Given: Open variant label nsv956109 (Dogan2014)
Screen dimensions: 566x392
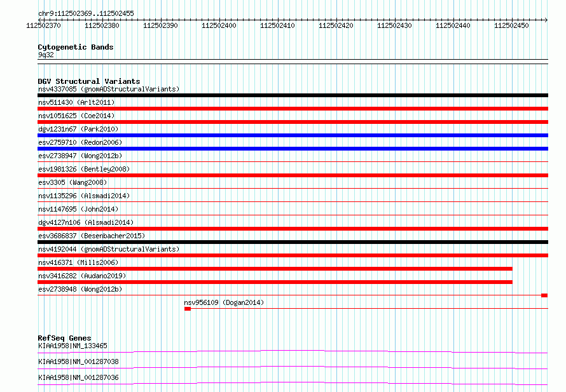Looking at the screenshot, I should click(224, 302).
